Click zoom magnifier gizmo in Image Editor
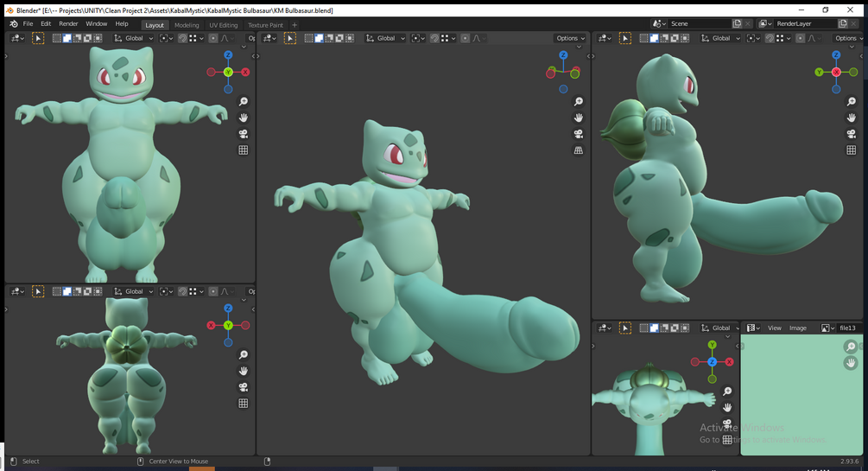The image size is (868, 471). pos(851,347)
